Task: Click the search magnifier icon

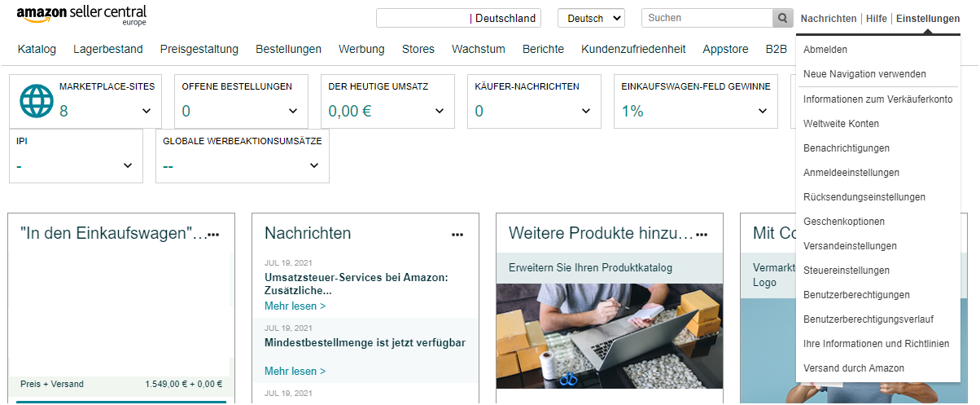Action: point(782,18)
